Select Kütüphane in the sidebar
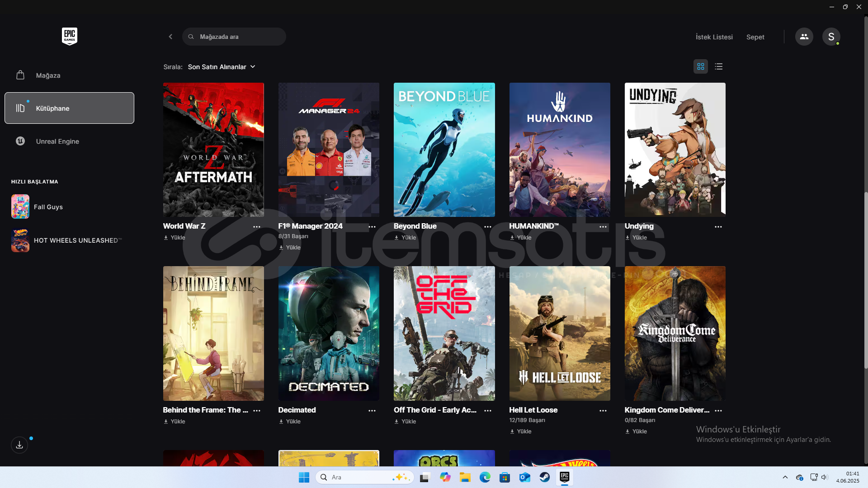The width and height of the screenshot is (868, 488). click(69, 108)
